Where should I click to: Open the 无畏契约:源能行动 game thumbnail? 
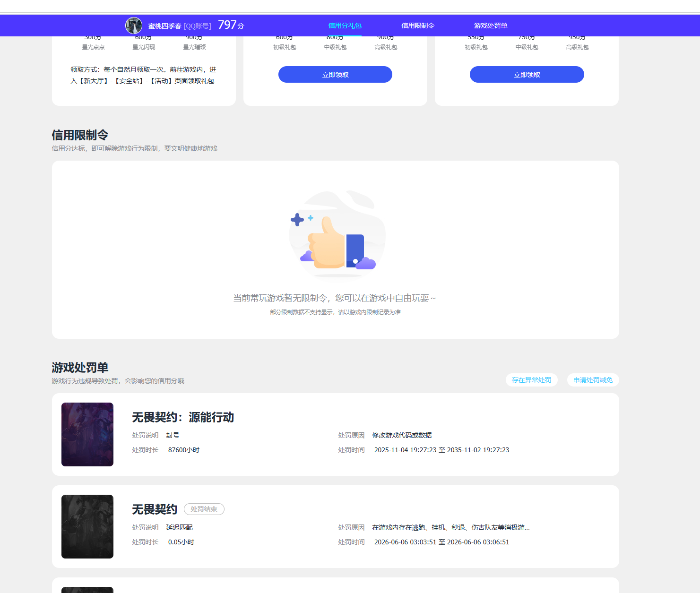pos(87,434)
